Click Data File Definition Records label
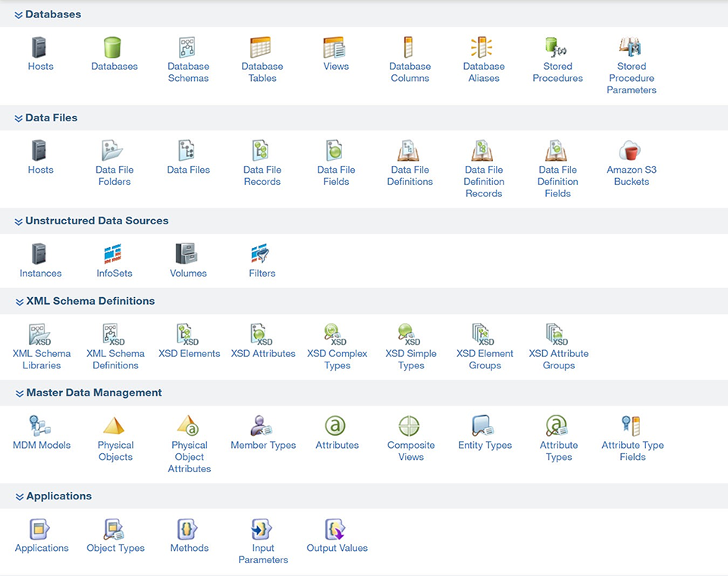 484,181
